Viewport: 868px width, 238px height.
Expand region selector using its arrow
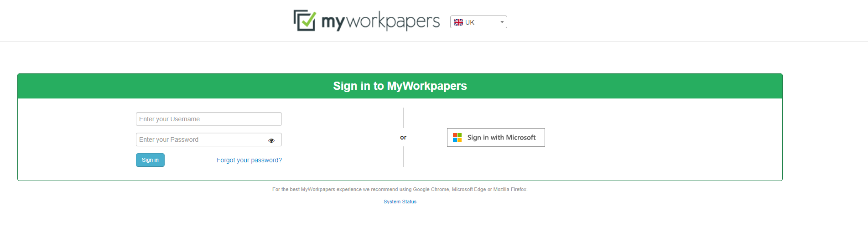(502, 22)
